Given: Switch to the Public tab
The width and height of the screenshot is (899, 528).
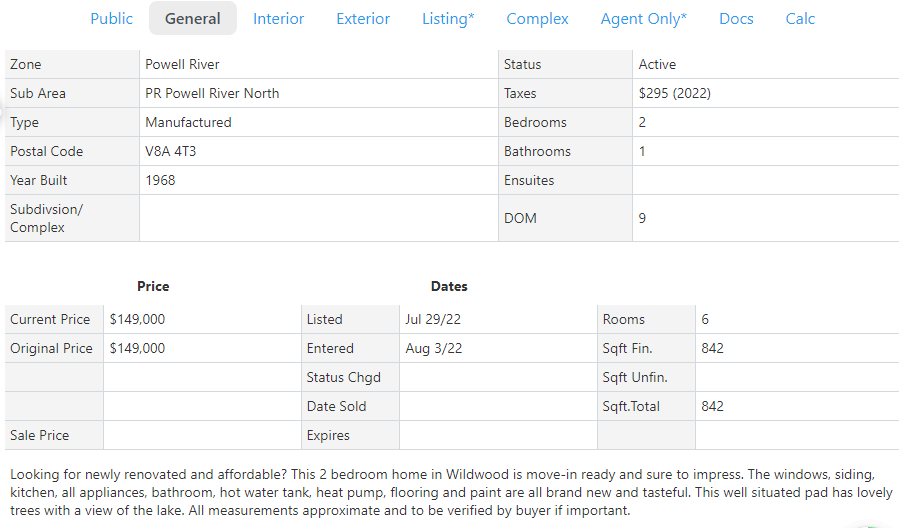Looking at the screenshot, I should [x=111, y=19].
